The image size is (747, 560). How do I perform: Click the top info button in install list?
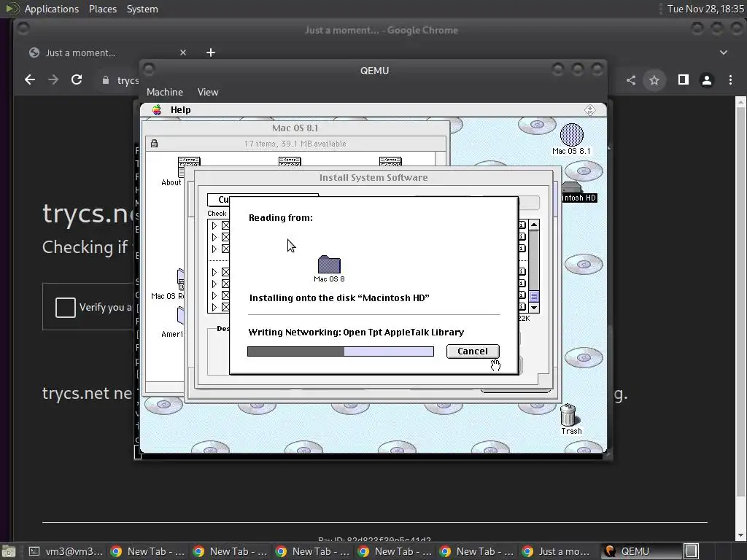(522, 225)
